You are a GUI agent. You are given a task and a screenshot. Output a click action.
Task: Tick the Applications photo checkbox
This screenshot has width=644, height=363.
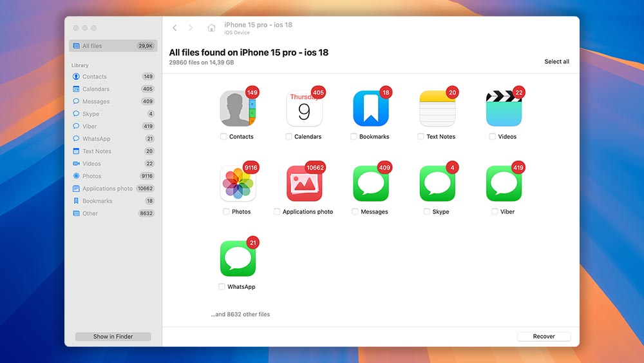pyautogui.click(x=277, y=211)
